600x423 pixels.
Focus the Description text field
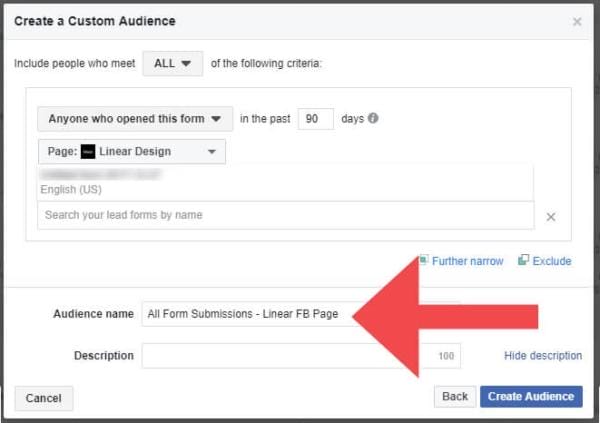pyautogui.click(x=301, y=356)
